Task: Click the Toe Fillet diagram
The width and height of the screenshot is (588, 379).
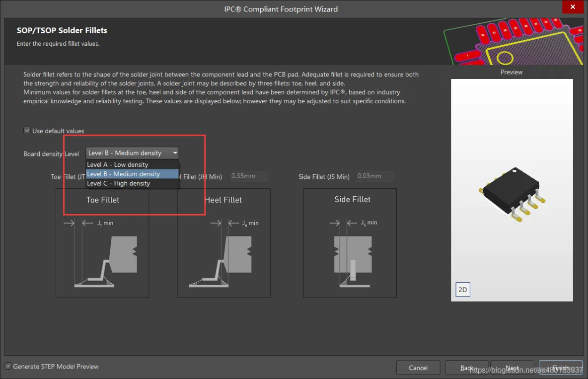Action: pyautogui.click(x=102, y=243)
